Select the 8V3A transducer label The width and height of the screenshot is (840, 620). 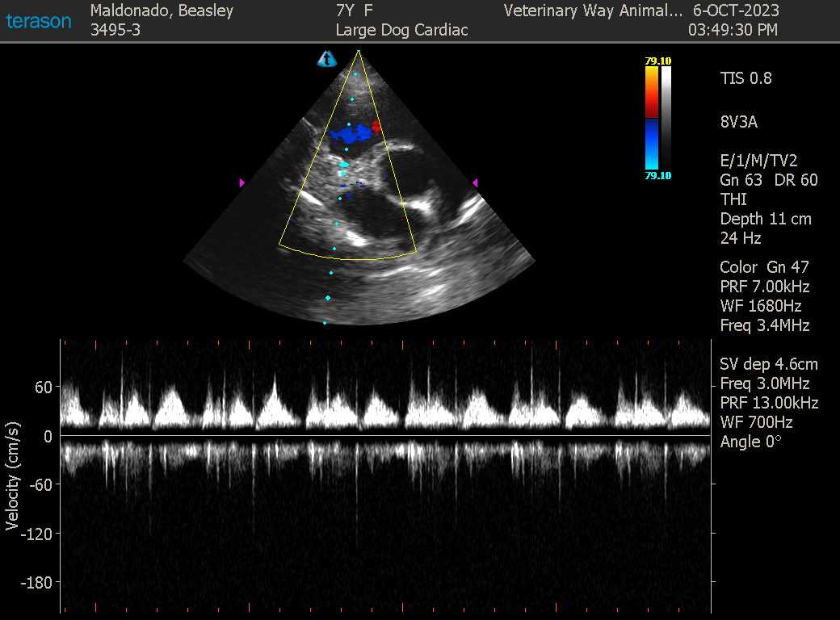pyautogui.click(x=738, y=122)
